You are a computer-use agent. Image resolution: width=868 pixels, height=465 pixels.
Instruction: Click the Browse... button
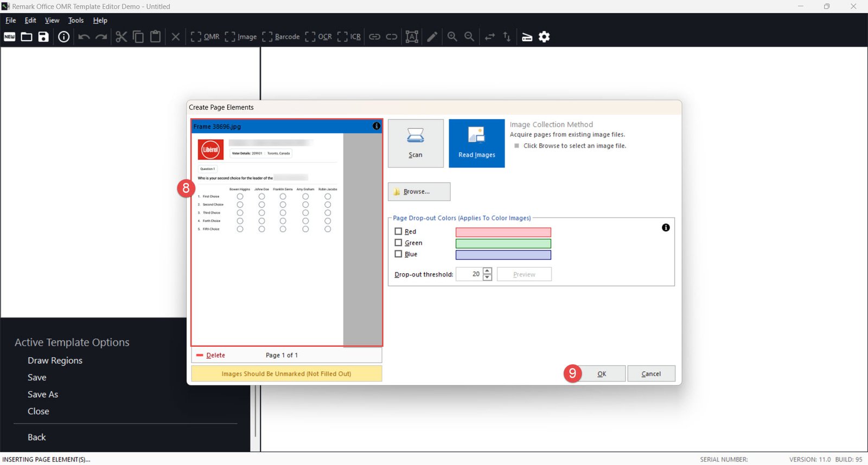point(419,192)
